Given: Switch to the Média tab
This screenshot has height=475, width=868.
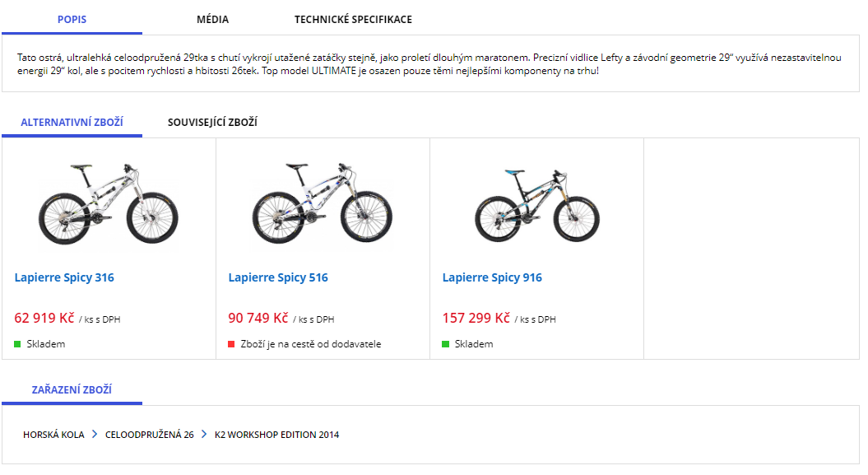Looking at the screenshot, I should click(x=213, y=20).
